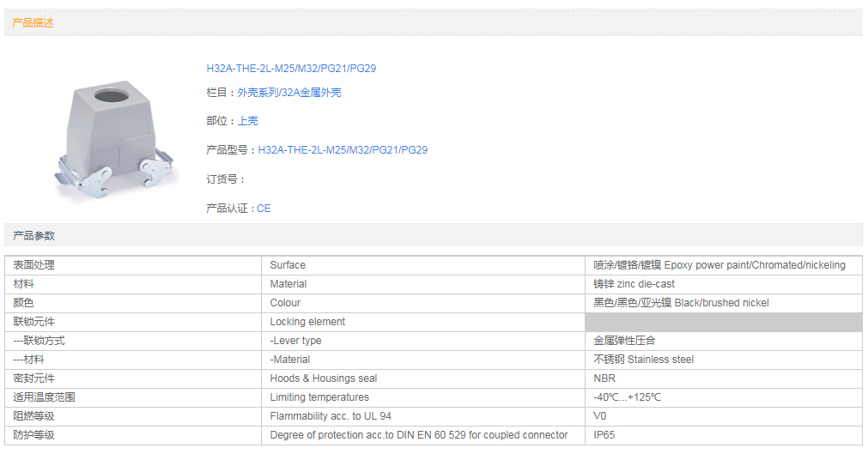The width and height of the screenshot is (868, 454).
Task: Click the product title link above 栏目
Action: pos(291,69)
